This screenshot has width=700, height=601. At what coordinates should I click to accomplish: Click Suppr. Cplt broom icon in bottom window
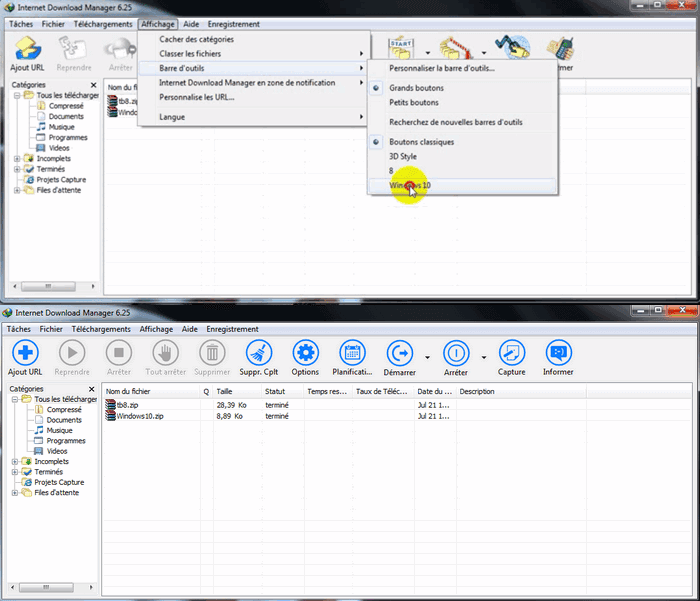click(259, 353)
